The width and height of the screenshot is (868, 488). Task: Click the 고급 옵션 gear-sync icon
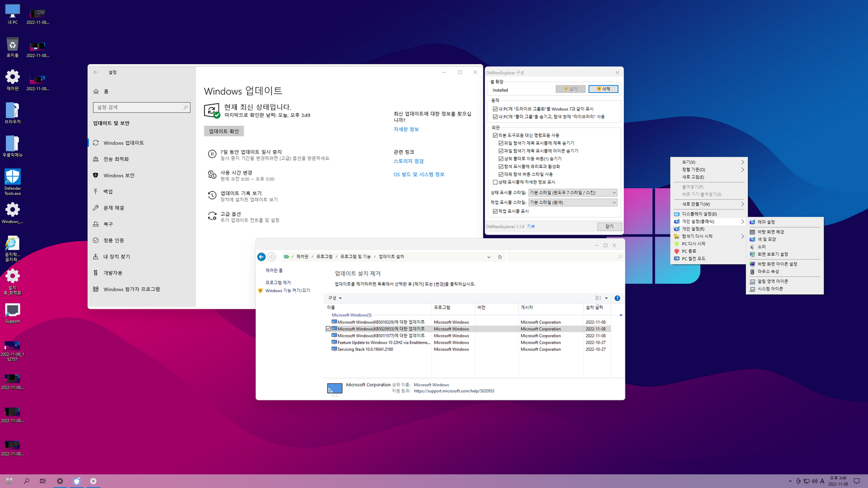[212, 216]
